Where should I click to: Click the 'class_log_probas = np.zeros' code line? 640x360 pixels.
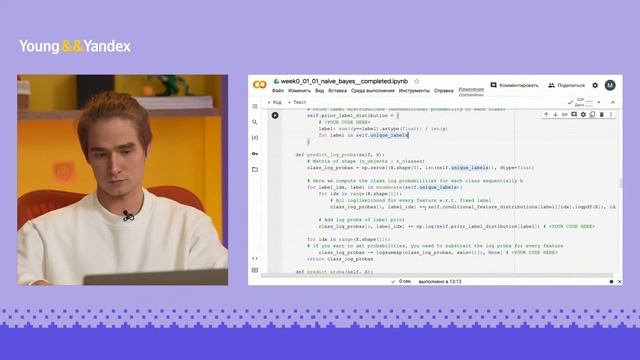[420, 168]
